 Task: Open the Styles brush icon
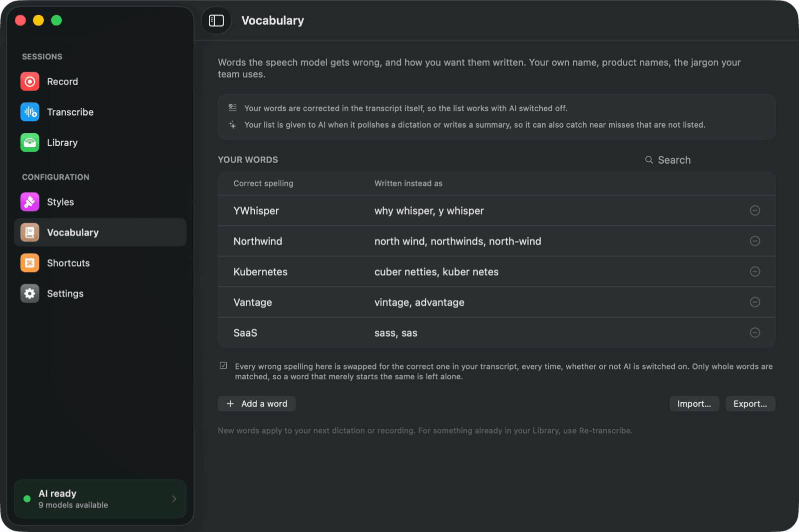coord(30,202)
